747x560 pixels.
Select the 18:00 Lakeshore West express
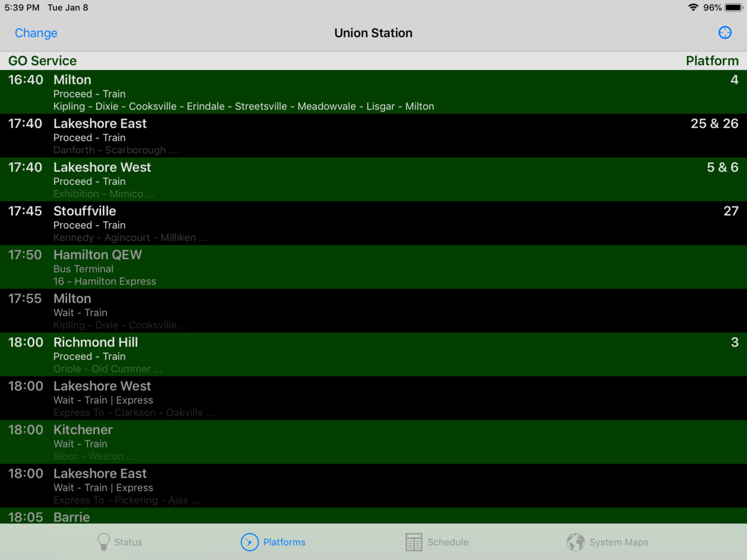[373, 398]
